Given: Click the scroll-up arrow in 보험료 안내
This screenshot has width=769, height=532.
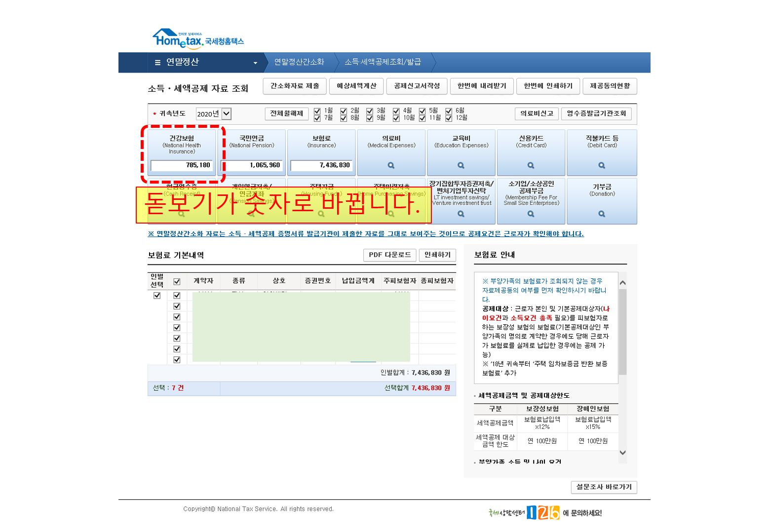Looking at the screenshot, I should click(x=622, y=283).
